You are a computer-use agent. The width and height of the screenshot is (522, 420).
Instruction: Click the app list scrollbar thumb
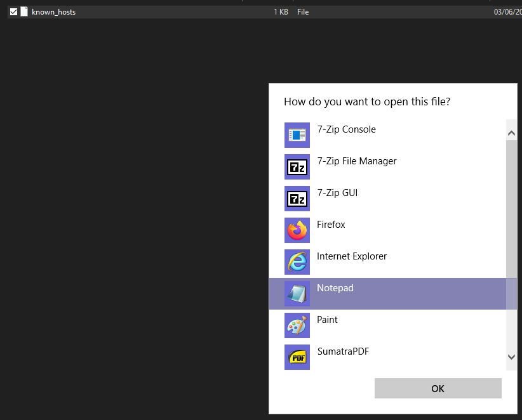511,209
